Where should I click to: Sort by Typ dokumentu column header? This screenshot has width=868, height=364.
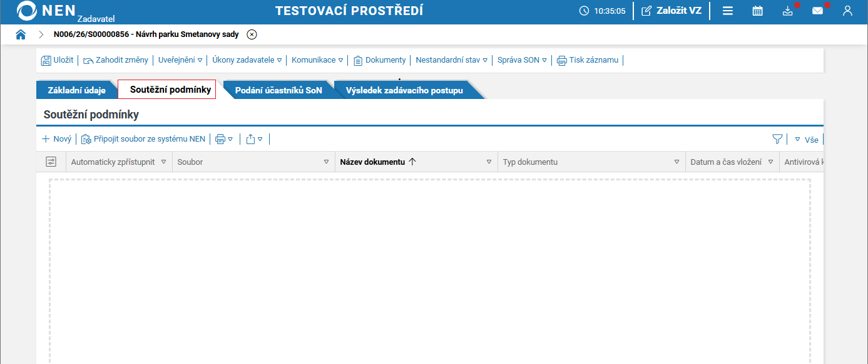529,162
